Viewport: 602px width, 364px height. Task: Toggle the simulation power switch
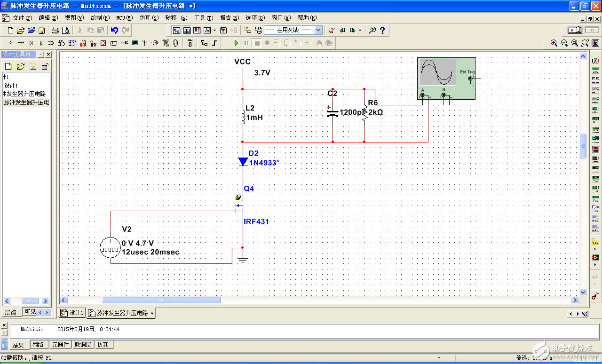(575, 30)
